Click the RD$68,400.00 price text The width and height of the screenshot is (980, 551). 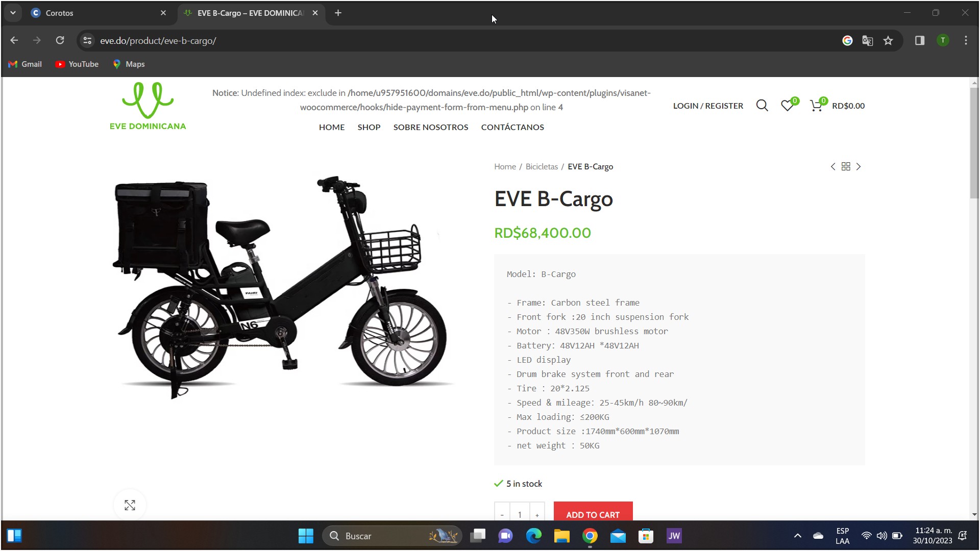tap(543, 233)
